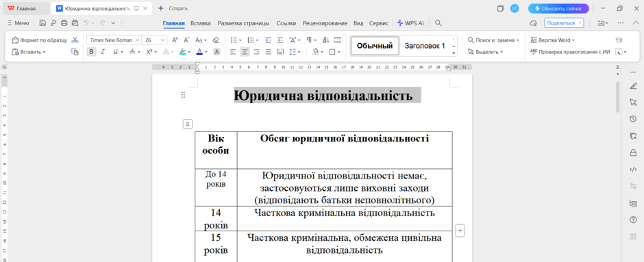Click the table move handle above the table
This screenshot has width=644, height=262.
click(x=187, y=124)
